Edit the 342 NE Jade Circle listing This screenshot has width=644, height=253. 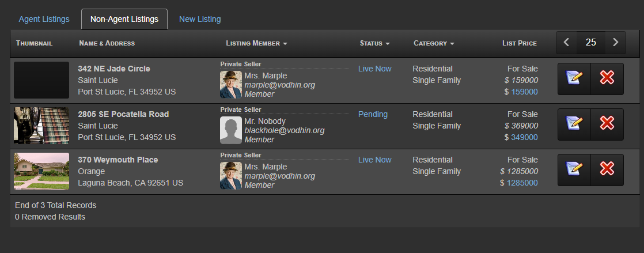[574, 78]
